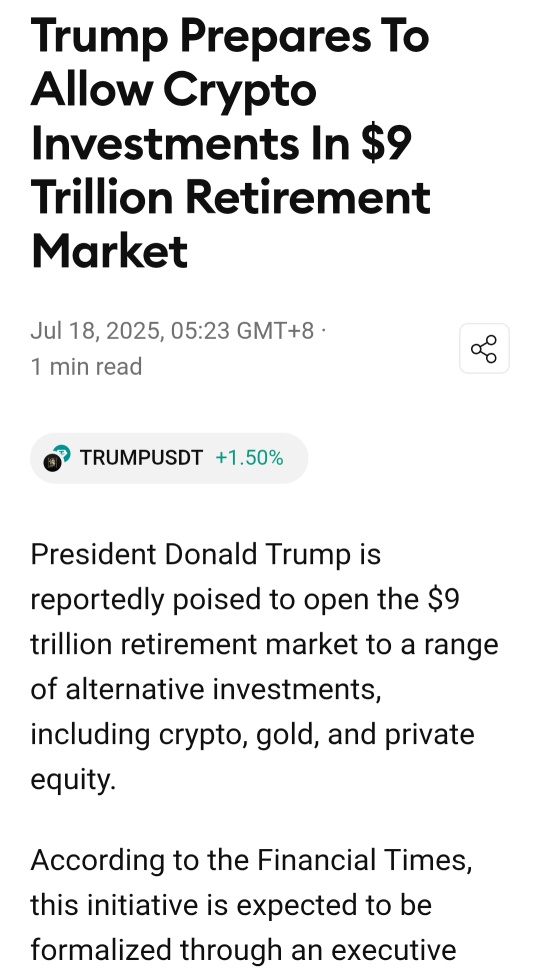Select the 'Allow Crypto' headline line

click(174, 91)
